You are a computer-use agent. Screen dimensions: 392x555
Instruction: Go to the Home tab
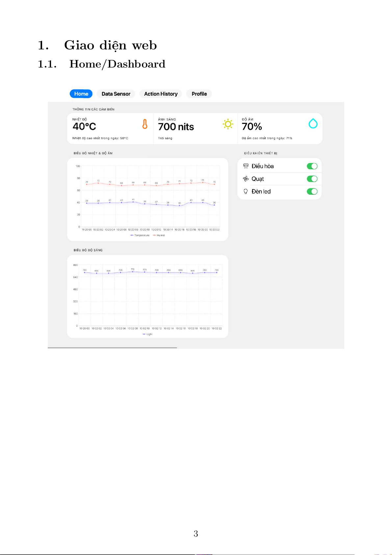pyautogui.click(x=81, y=94)
